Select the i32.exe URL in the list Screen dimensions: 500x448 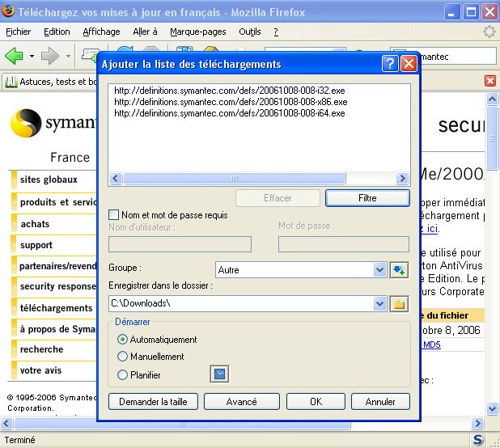(x=230, y=91)
